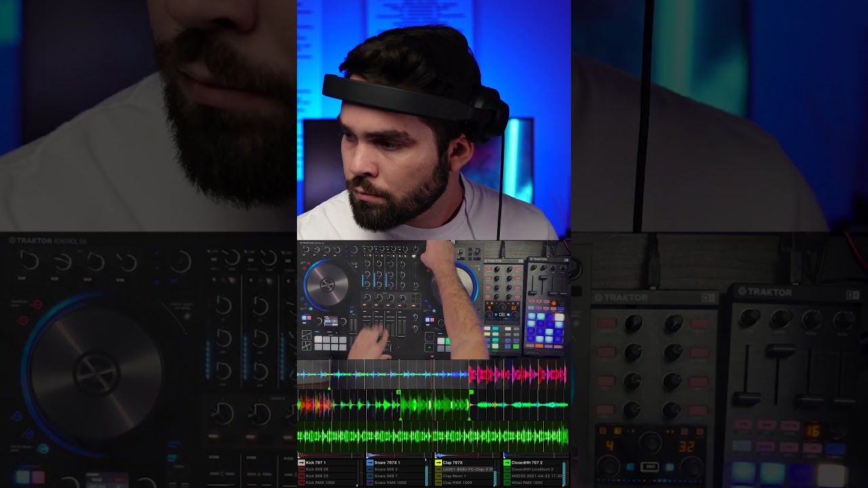
Task: Seek in the Kick slot mini waveform
Action: tap(331, 455)
